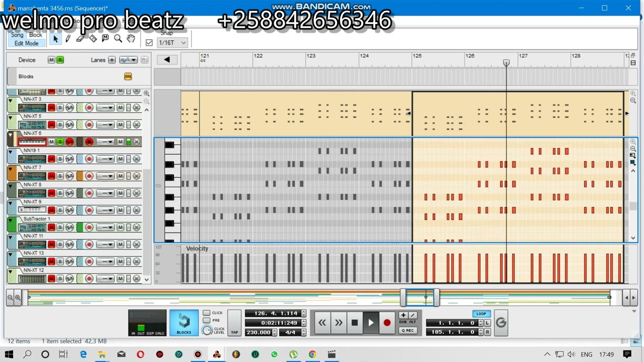Viewport: 644px width, 362px height.
Task: Click the Blocks button in transport
Action: tap(184, 323)
